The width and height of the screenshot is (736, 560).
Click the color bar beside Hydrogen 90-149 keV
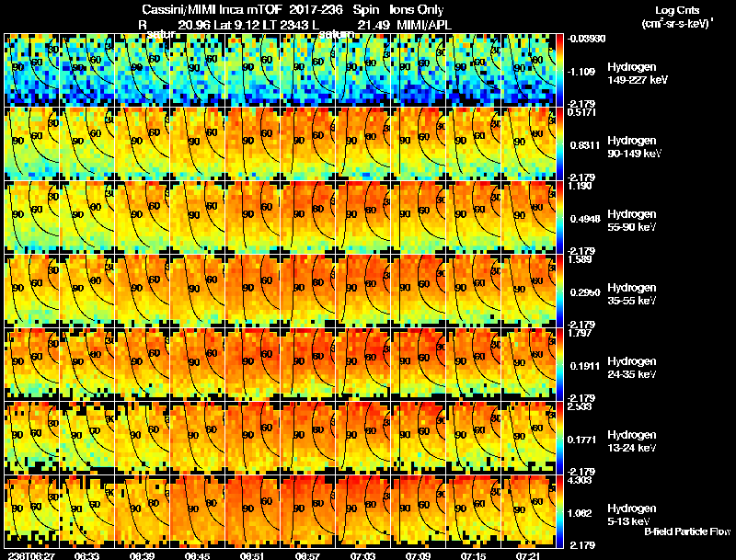click(559, 144)
